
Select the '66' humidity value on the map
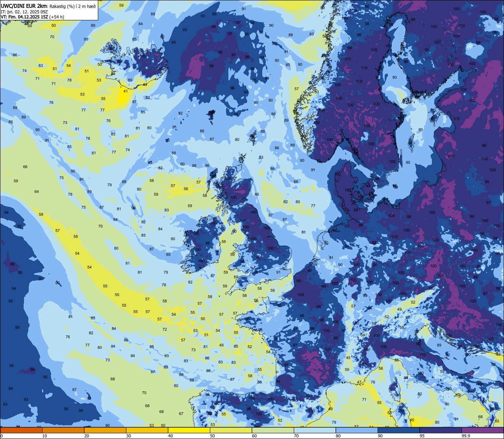point(25,167)
